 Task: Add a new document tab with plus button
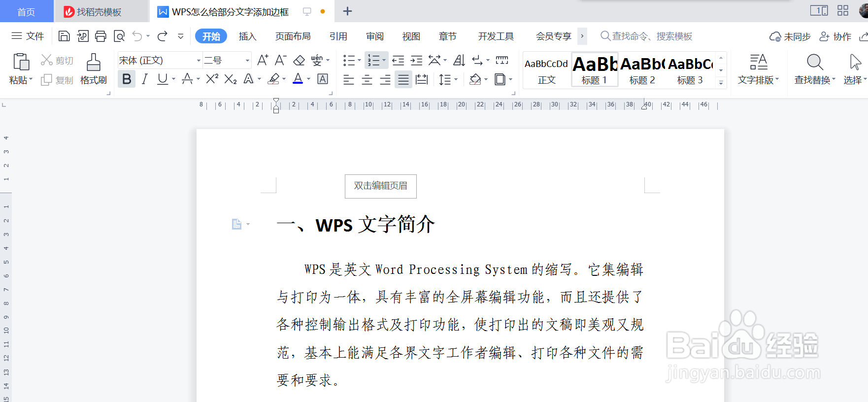pos(347,11)
